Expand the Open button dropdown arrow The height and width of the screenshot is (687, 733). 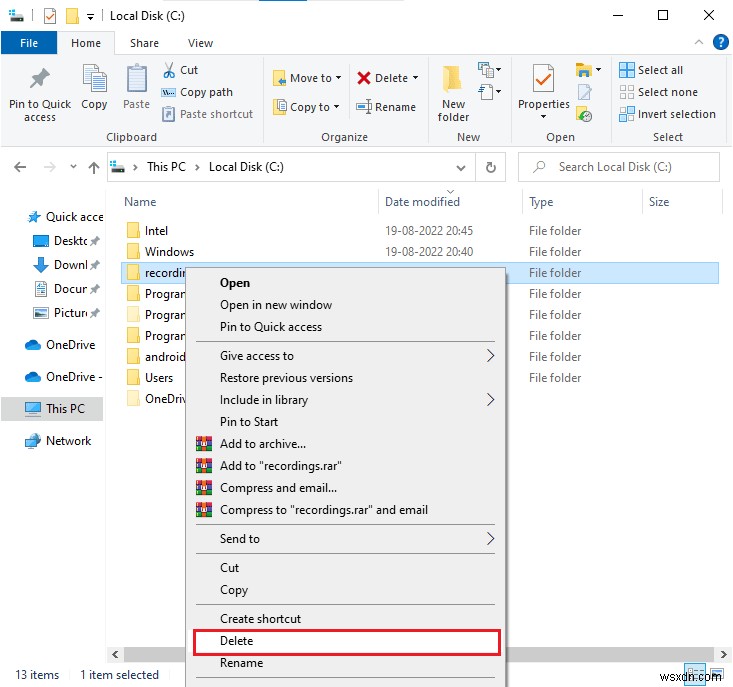[598, 70]
